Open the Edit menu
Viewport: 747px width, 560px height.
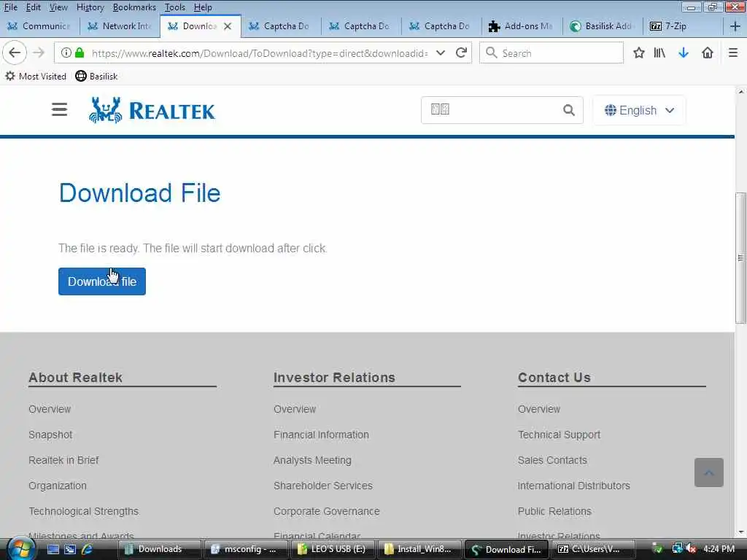click(34, 7)
